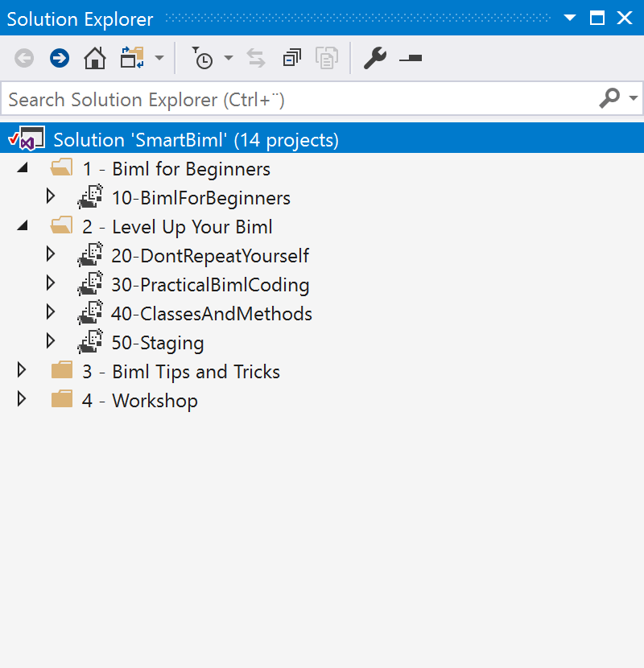
Task: Click the Collapse All icon
Action: (291, 58)
